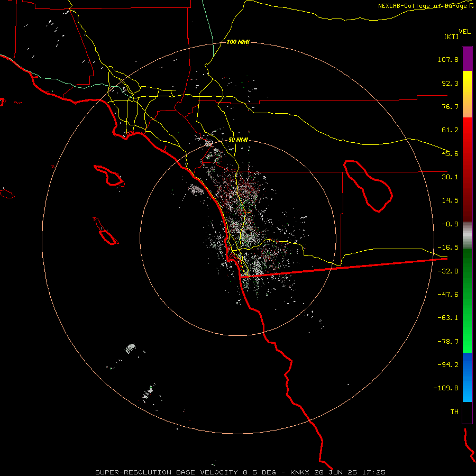This screenshot has height=476, width=476.
Task: Click the [KT] units label
Action: click(x=452, y=36)
